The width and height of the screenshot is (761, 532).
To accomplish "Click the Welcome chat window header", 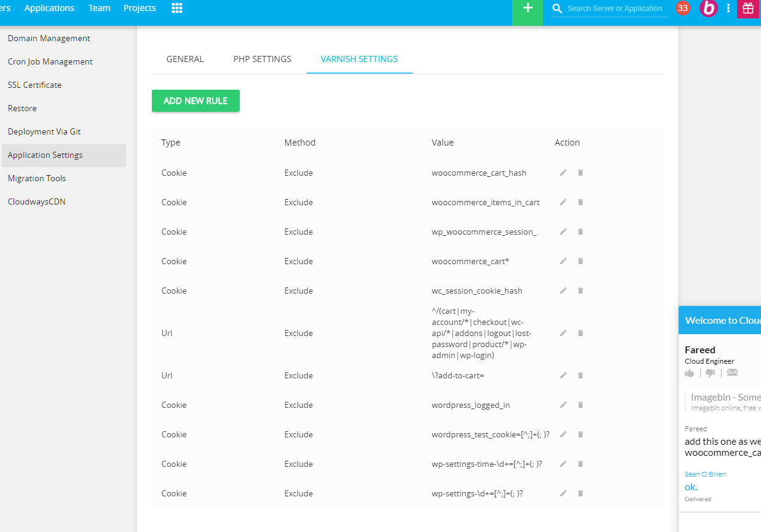I will [720, 320].
